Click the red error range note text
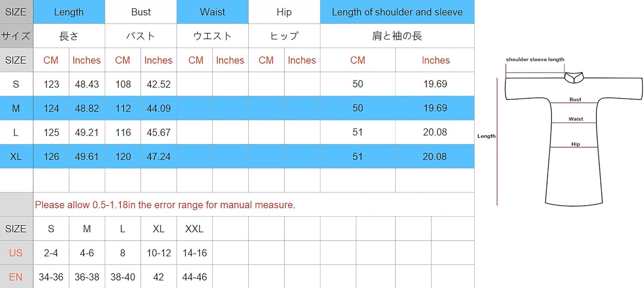644x288 pixels. coord(165,205)
